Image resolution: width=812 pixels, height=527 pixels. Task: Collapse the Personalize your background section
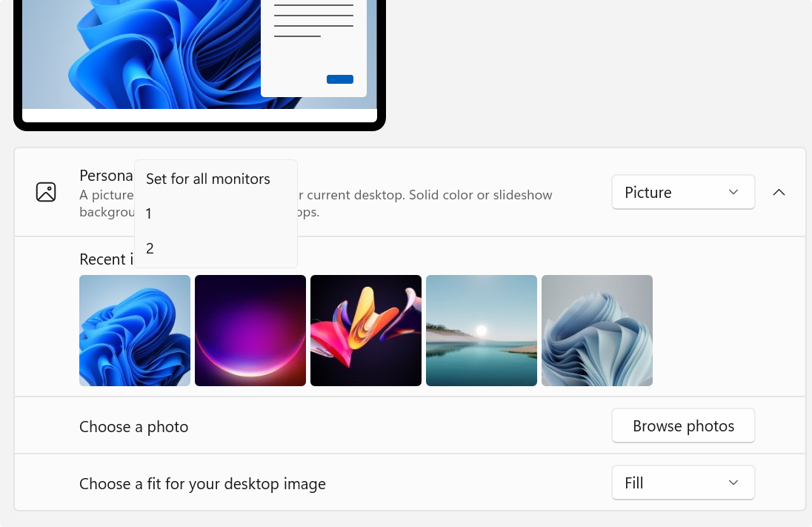tap(779, 192)
